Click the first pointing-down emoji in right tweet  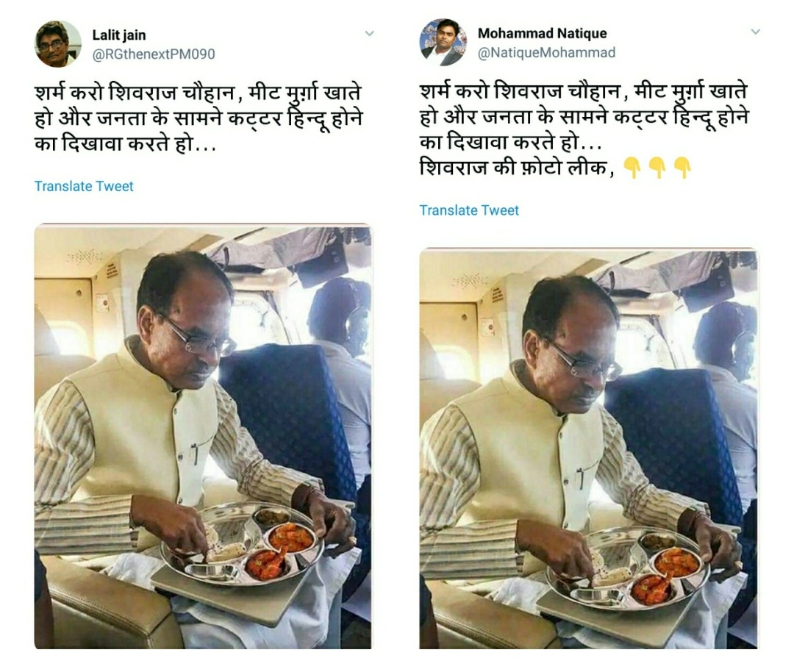point(632,168)
